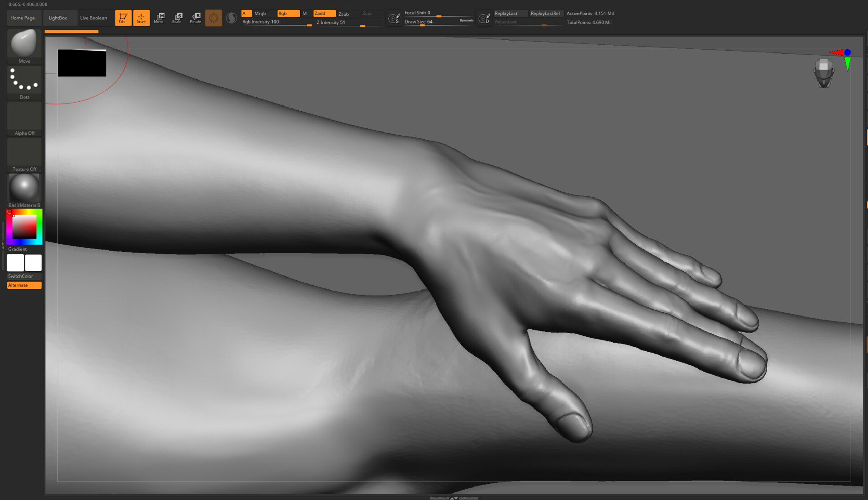Open the Texture Off selector
The width and height of the screenshot is (868, 500).
(24, 153)
